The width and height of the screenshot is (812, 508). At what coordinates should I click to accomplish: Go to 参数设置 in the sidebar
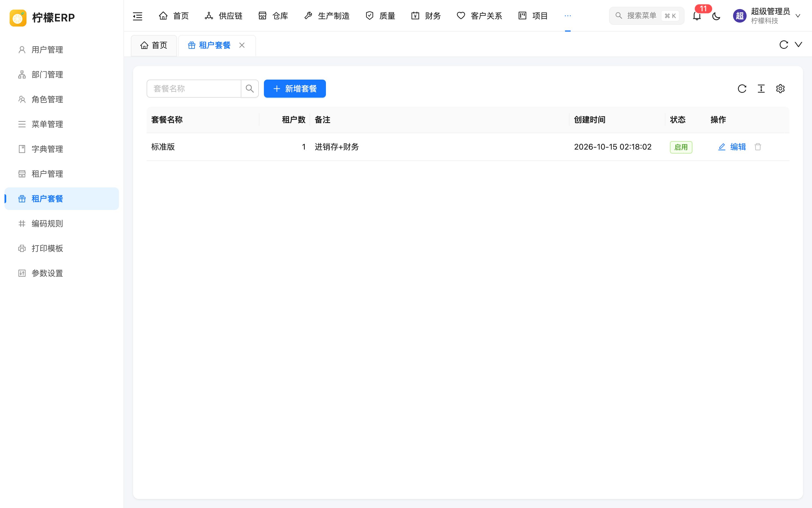click(x=62, y=273)
